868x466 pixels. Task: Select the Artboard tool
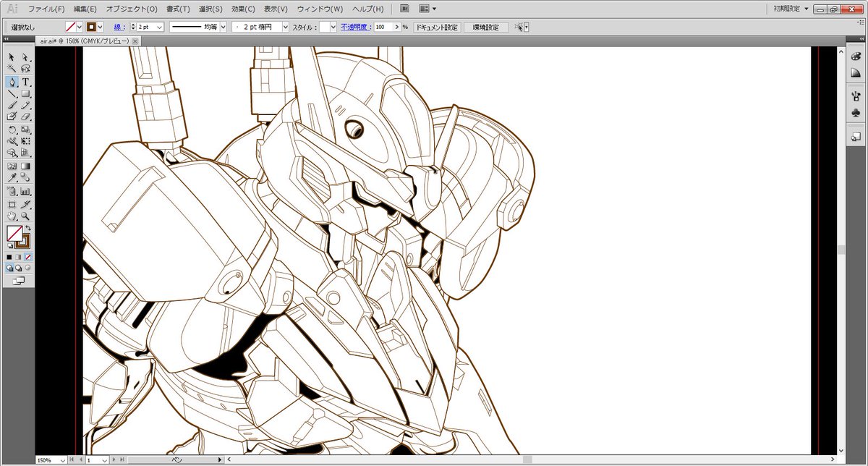tap(12, 204)
